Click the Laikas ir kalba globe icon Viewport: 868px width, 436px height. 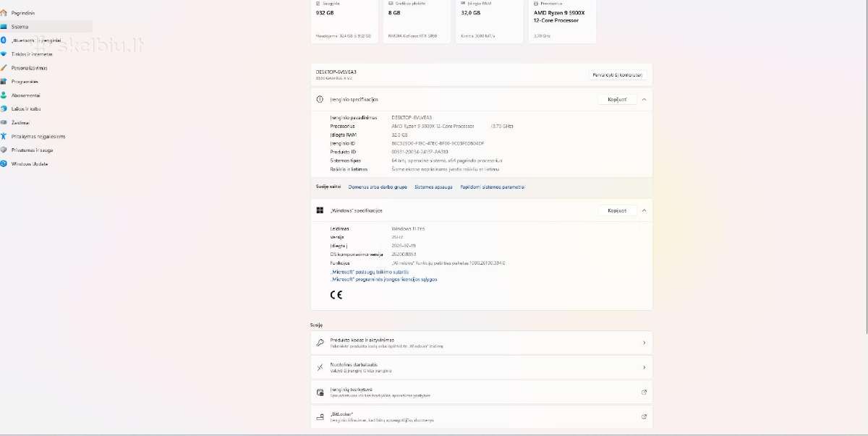point(4,109)
